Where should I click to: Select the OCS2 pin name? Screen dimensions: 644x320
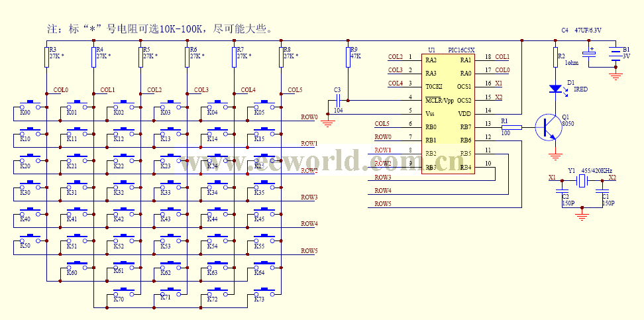point(464,100)
